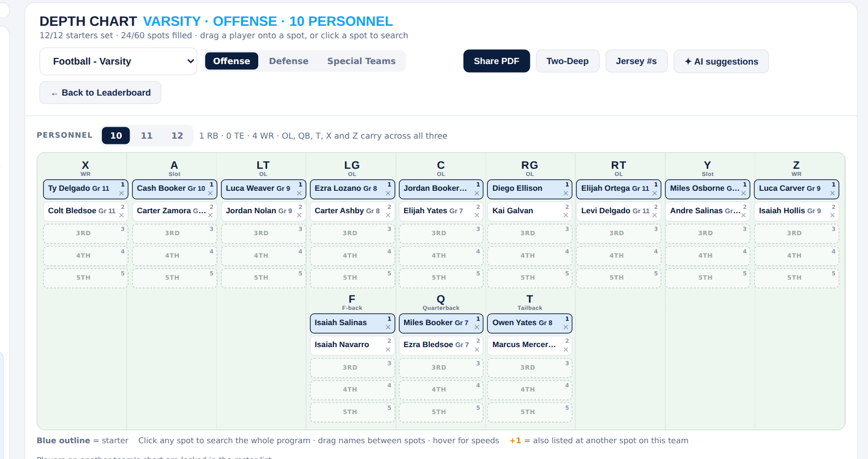Image resolution: width=868 pixels, height=459 pixels.
Task: Switch to the Defense tab
Action: click(288, 61)
